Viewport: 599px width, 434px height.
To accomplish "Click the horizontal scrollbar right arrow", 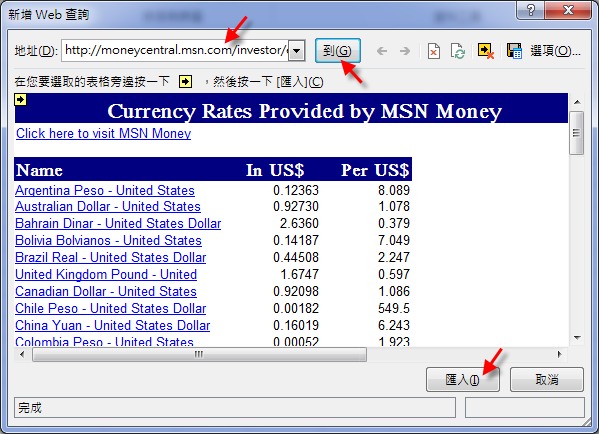I will tap(560, 355).
